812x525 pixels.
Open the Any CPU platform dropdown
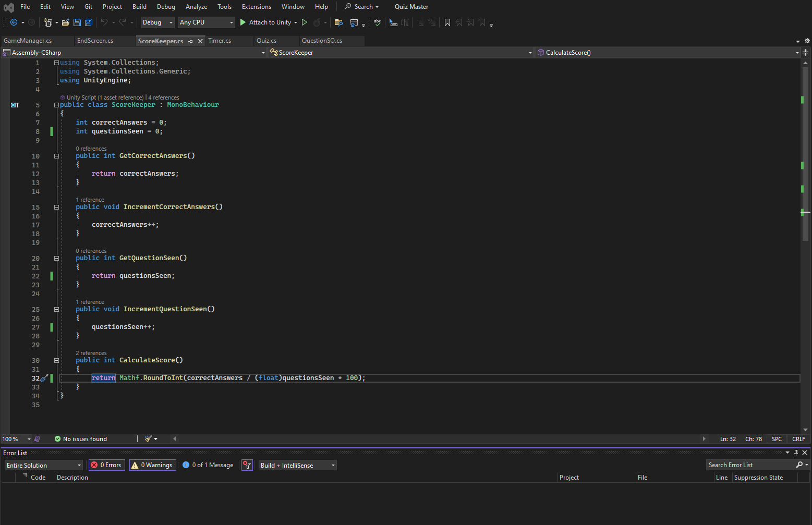click(207, 22)
